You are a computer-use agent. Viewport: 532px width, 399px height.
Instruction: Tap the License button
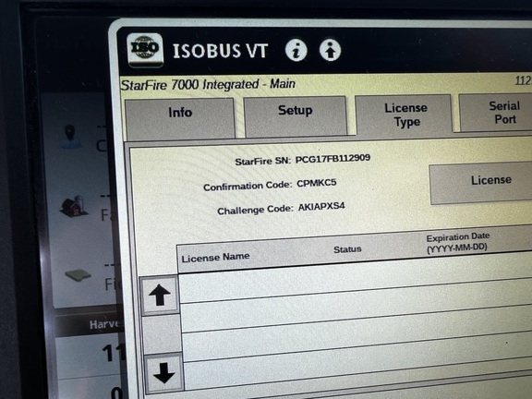(x=481, y=183)
